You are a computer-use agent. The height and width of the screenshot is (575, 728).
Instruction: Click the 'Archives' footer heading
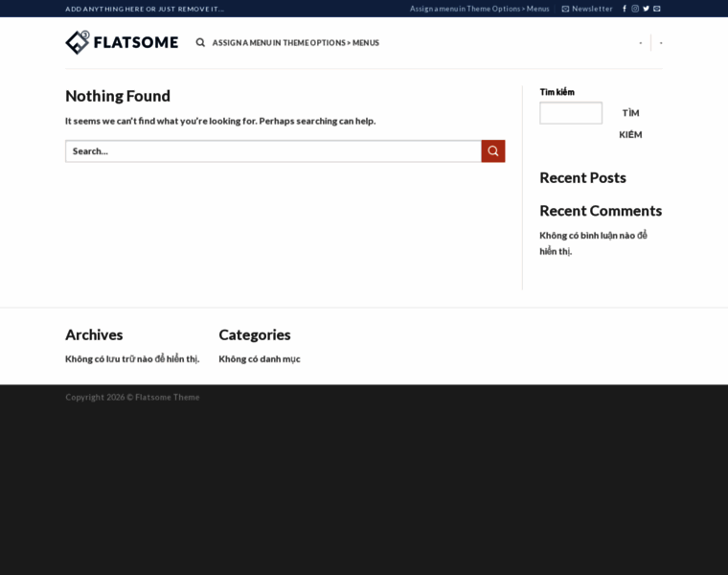coord(94,334)
